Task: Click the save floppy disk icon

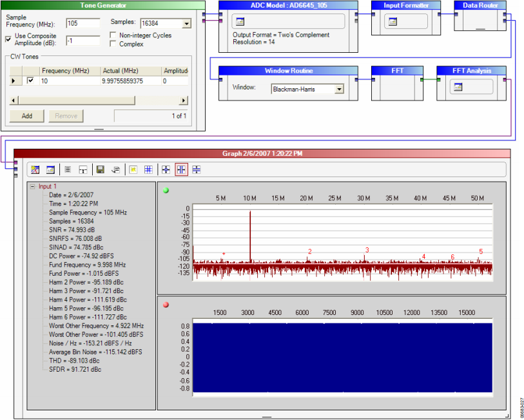Action: tap(100, 169)
